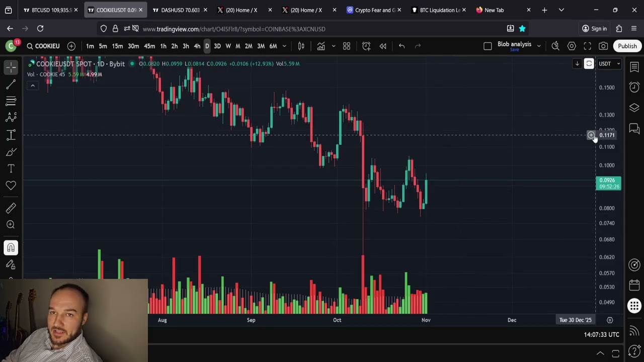Viewport: 644px width, 362px height.
Task: Click the add symbol plus icon
Action: [x=71, y=46]
